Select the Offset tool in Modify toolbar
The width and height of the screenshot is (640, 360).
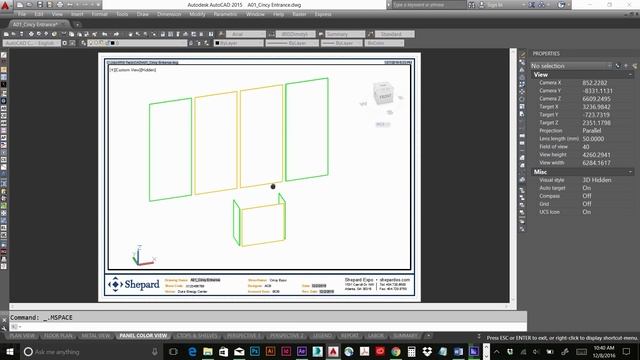pos(522,77)
